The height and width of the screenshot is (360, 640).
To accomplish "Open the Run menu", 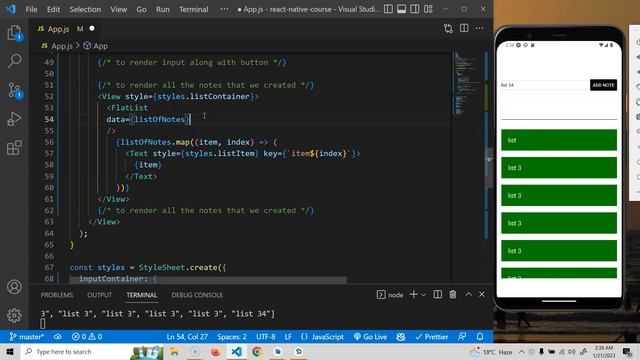I will (x=162, y=9).
